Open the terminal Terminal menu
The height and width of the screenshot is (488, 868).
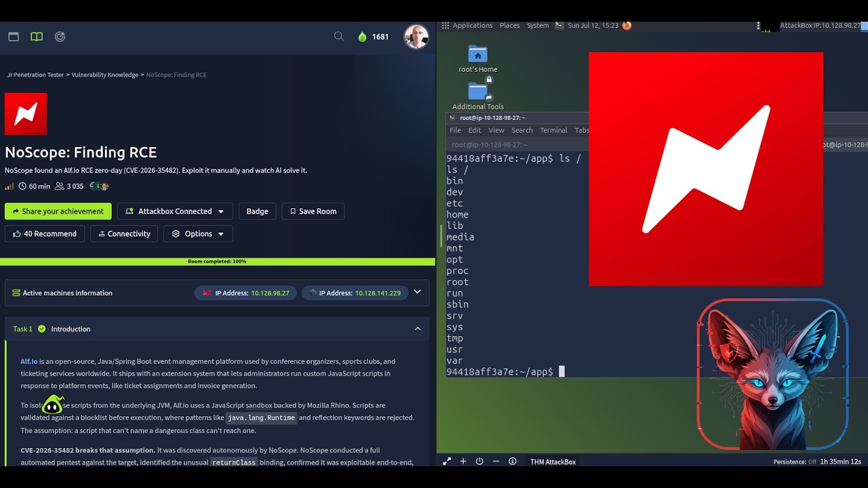pos(553,130)
